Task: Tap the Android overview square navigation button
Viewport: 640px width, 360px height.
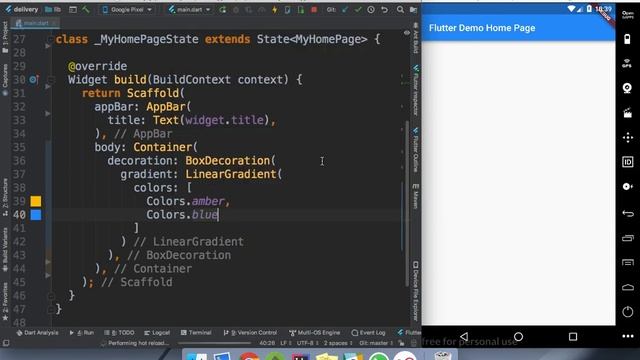Action: 573,336
